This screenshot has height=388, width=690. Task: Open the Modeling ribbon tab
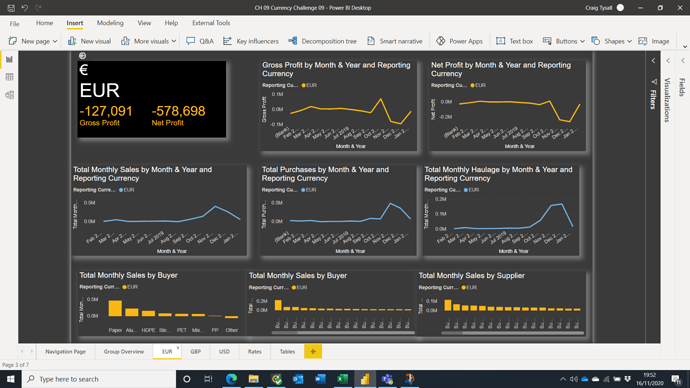pyautogui.click(x=110, y=23)
